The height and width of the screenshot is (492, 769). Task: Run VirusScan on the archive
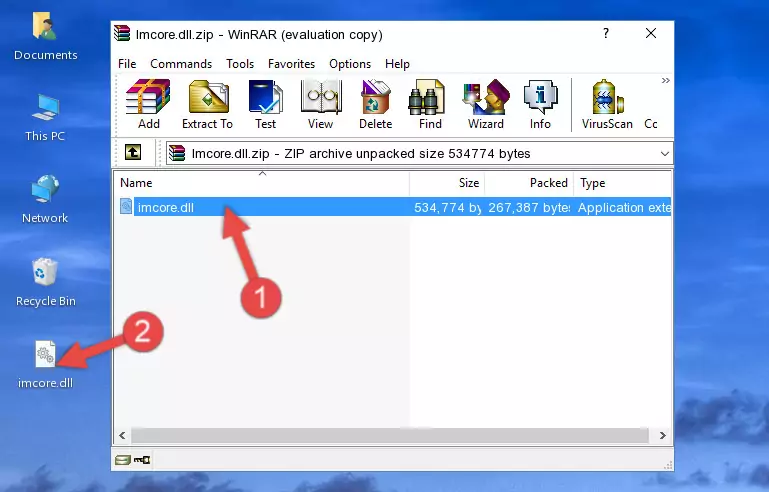pos(607,104)
